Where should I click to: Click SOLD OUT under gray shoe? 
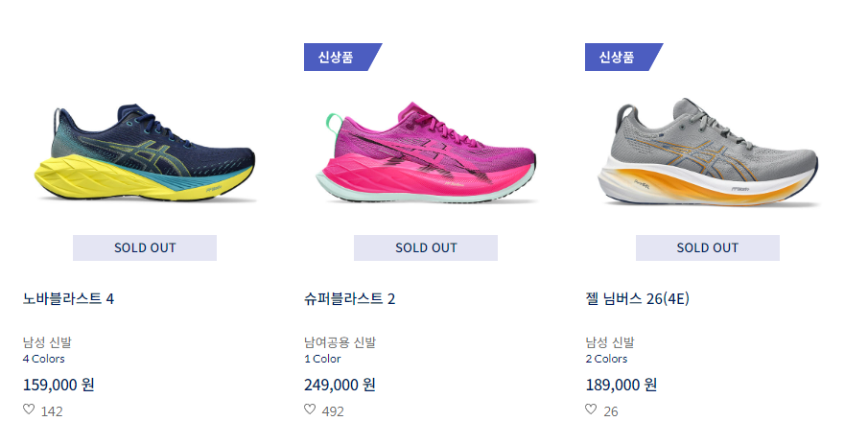pyautogui.click(x=708, y=248)
